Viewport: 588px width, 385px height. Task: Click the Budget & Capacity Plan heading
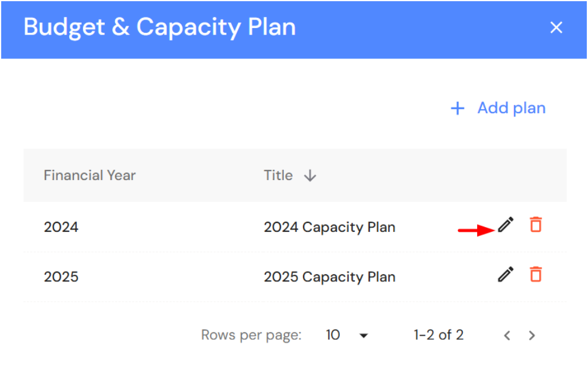(x=159, y=27)
